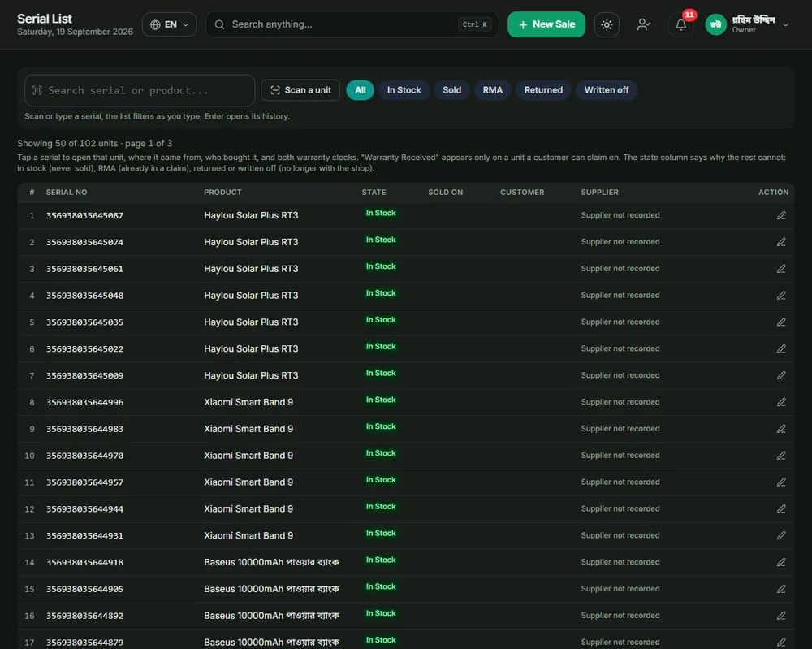
Task: Click Haylou Solar Plus RT3 in row 5
Action: (251, 322)
